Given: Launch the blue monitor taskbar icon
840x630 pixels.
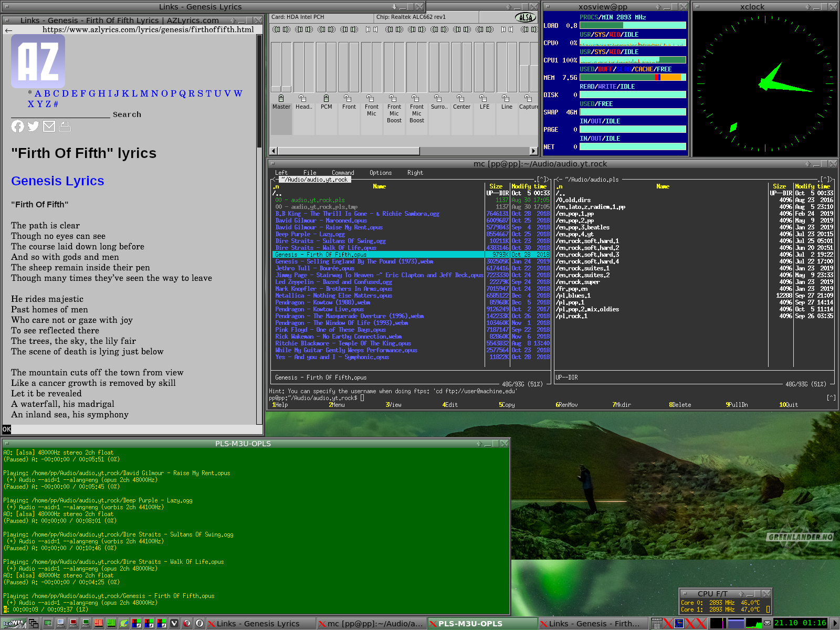Looking at the screenshot, I should click(x=61, y=624).
